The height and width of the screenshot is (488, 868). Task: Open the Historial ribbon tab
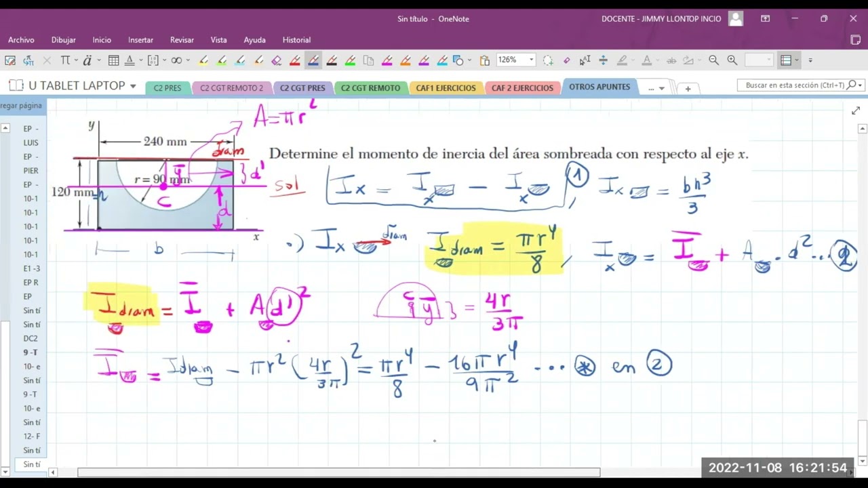(x=296, y=40)
